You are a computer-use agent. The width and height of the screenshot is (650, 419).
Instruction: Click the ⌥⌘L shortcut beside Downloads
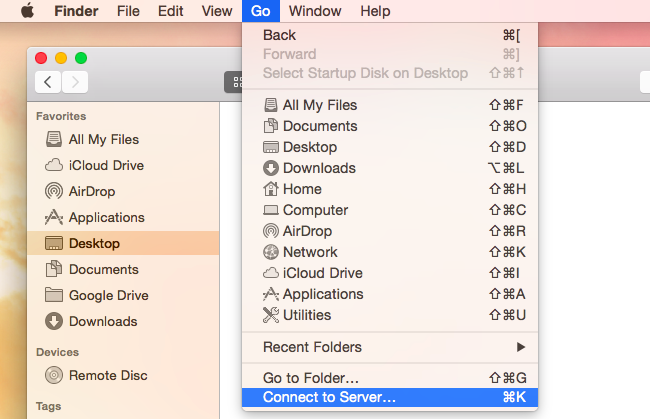pos(506,168)
